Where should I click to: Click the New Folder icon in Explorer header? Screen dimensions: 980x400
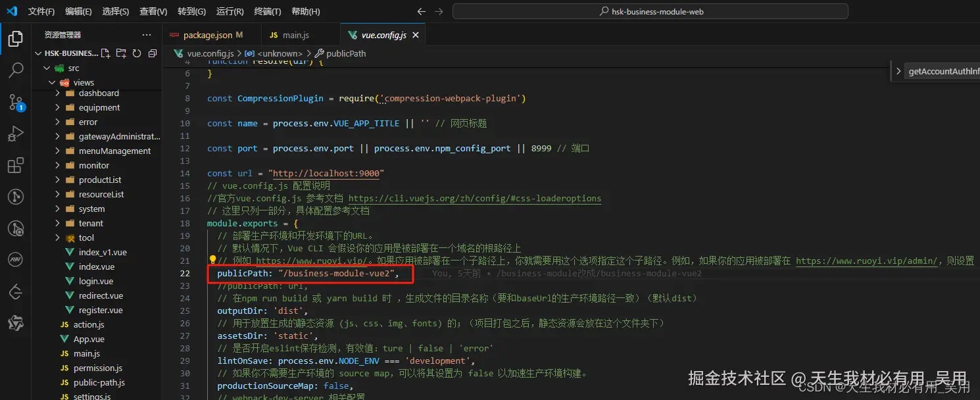pyautogui.click(x=121, y=53)
